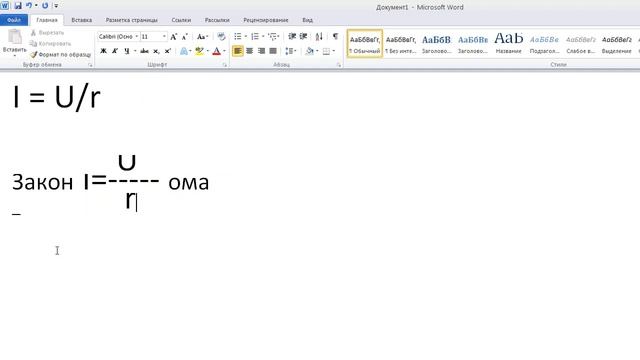640x360 pixels.
Task: Paste using the Вставить clipboard icon
Action: coord(15,38)
